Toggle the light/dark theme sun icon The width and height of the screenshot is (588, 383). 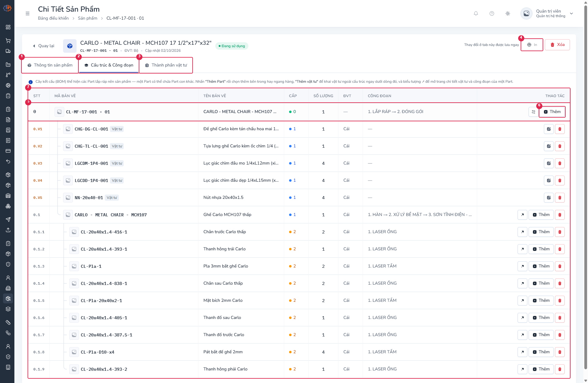click(508, 13)
